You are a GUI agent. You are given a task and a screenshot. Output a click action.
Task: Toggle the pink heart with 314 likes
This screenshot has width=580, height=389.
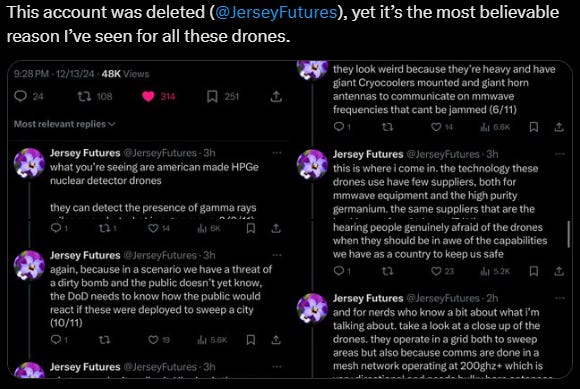point(148,97)
